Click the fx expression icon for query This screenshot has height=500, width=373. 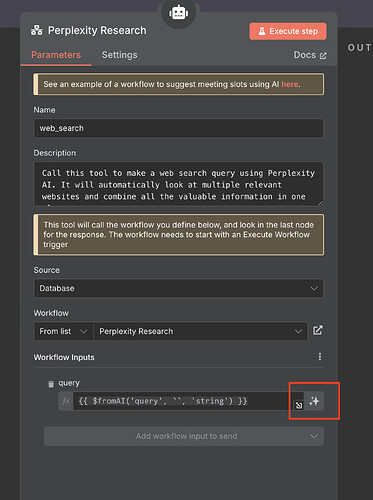(66, 401)
